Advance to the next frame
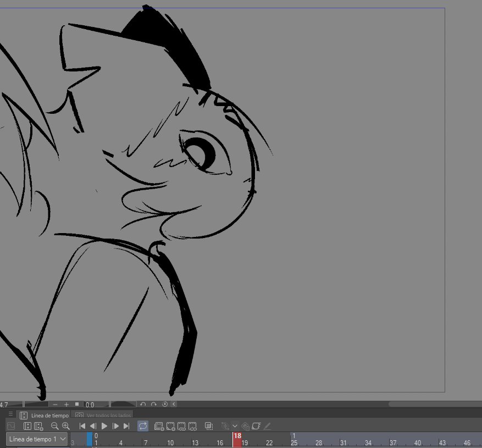Screen dimensions: 482x448 point(115,426)
